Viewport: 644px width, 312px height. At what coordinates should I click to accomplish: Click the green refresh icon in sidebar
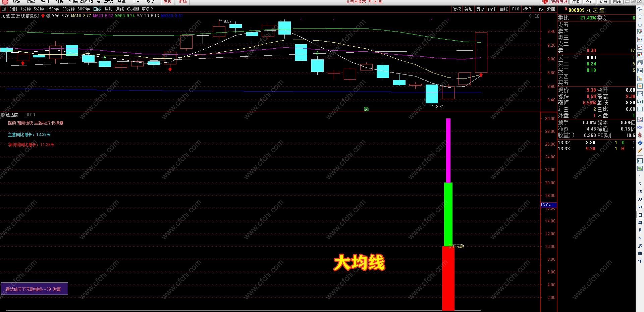point(640,168)
